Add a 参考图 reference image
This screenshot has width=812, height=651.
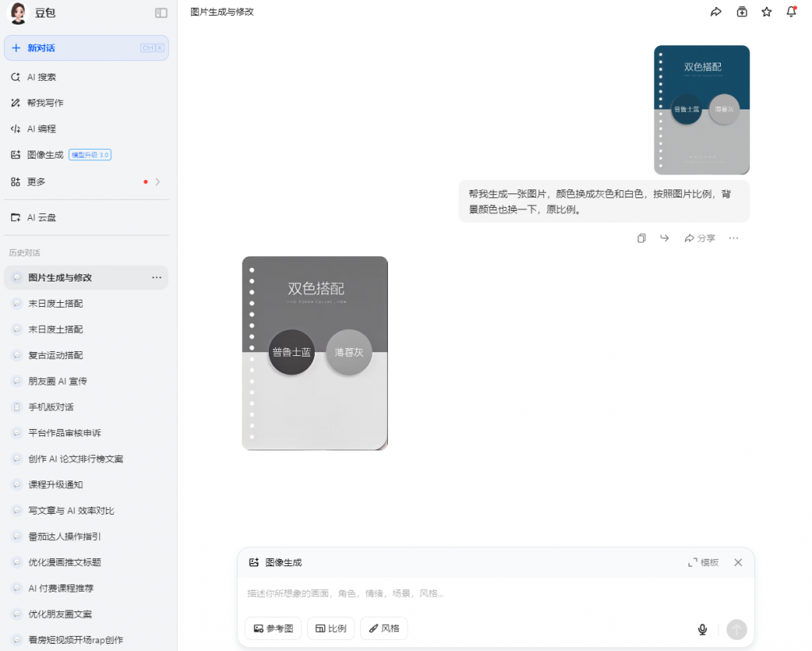click(x=274, y=629)
